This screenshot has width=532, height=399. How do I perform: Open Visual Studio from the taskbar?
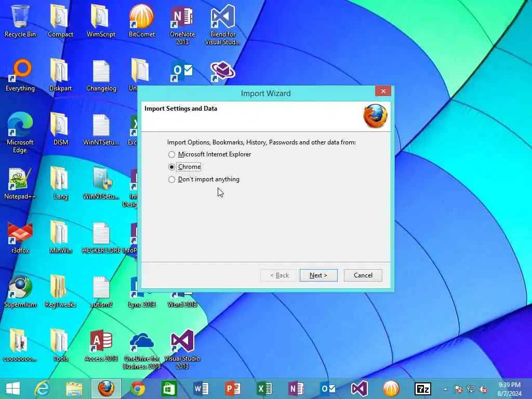click(360, 389)
